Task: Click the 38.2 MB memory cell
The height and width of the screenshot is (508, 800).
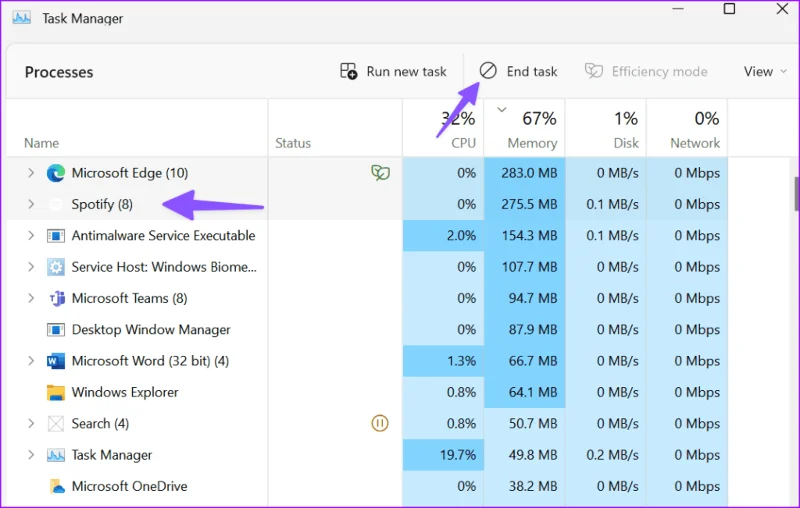Action: click(x=524, y=486)
